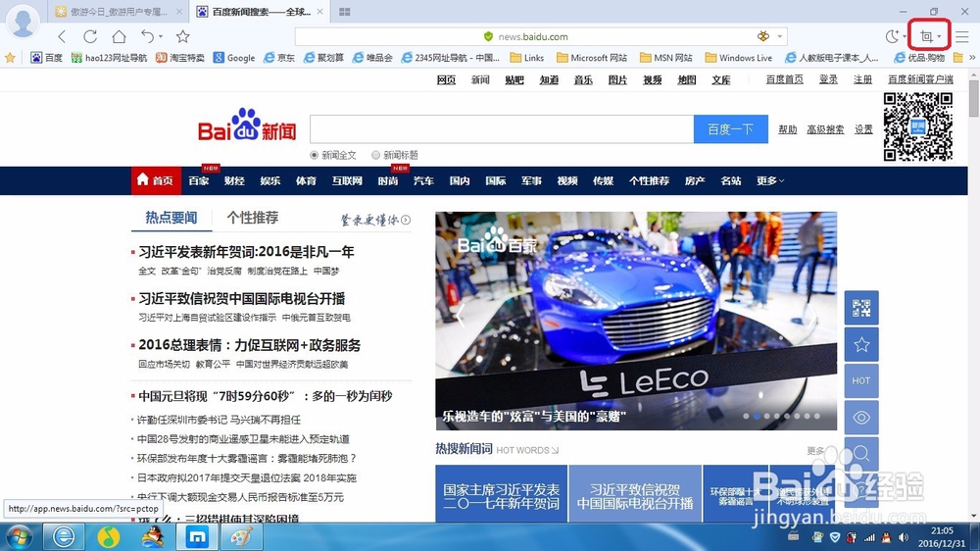Open the browser hamburger main menu
Screen dimensions: 980x551
point(962,36)
